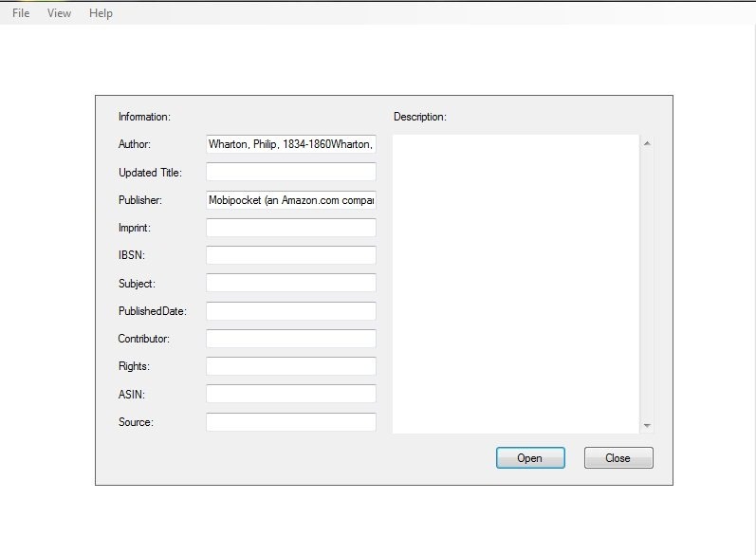Focus the Imprint input box
The image size is (756, 555).
[290, 228]
